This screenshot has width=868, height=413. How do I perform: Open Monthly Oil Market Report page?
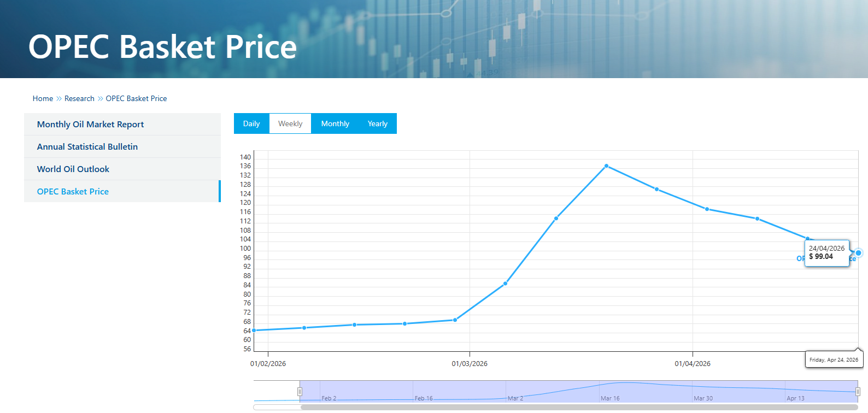pos(90,125)
